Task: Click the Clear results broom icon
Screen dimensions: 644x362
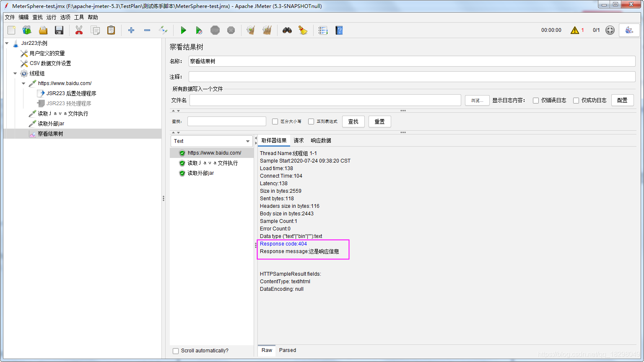Action: click(251, 30)
